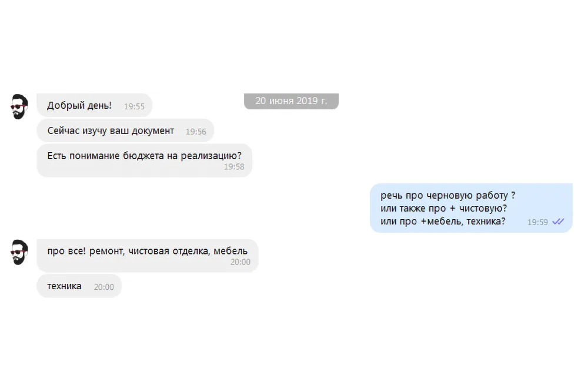
Task: Select the 'про все! ремонт, чистовая отделка' message
Action: 148,256
